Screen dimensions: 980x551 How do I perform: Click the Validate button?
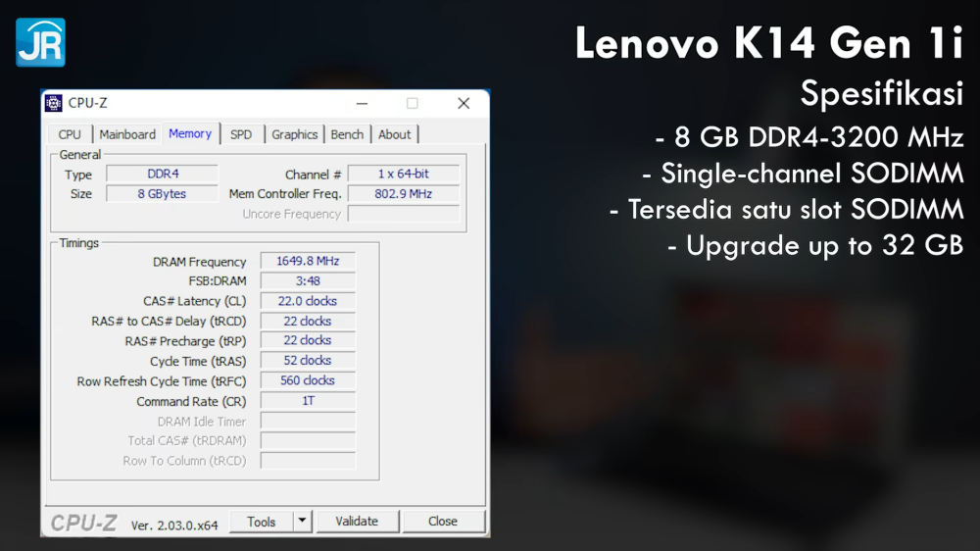(357, 522)
